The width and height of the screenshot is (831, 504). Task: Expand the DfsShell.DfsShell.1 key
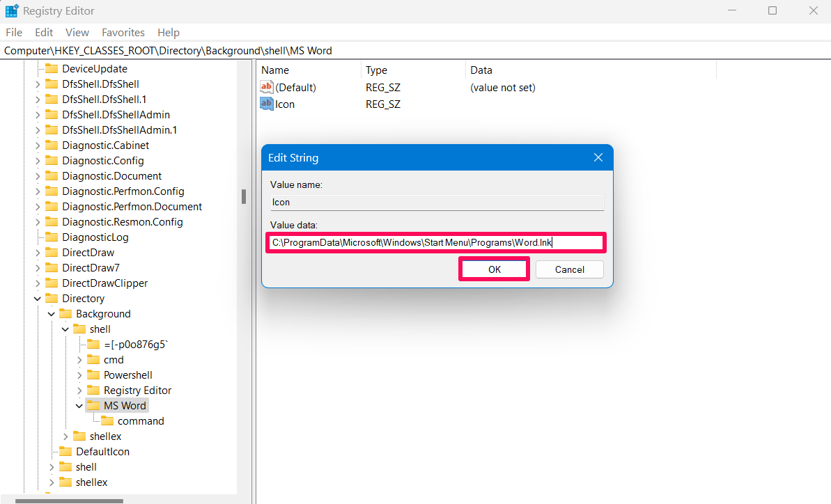point(38,100)
